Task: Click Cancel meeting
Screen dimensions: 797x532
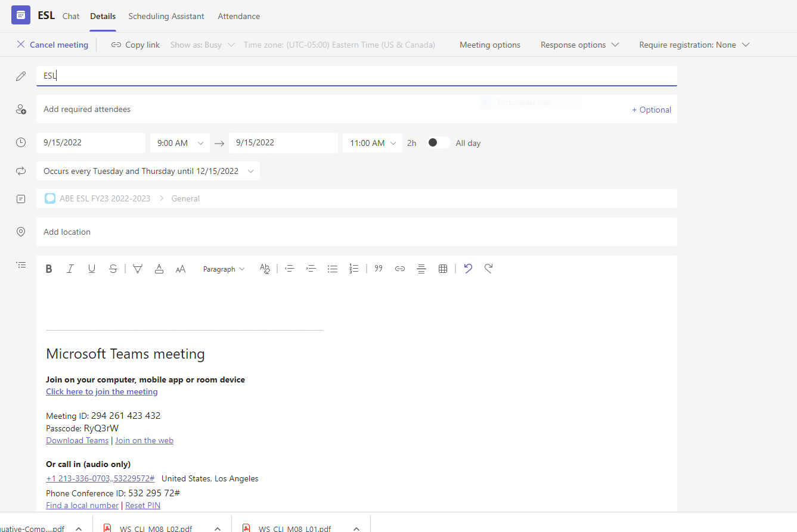Action: click(52, 45)
